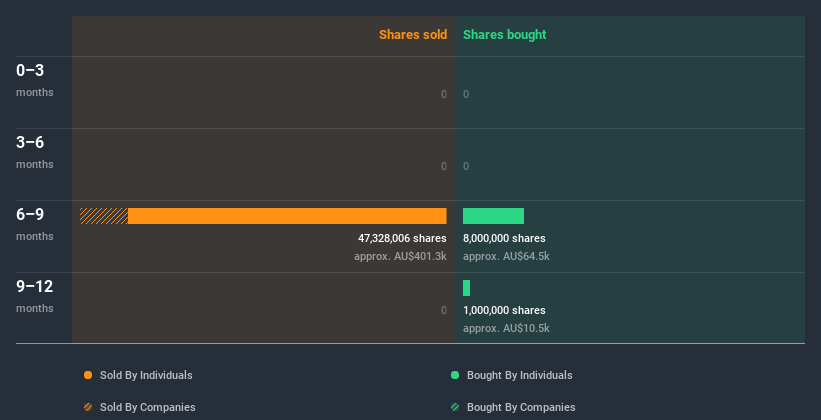Select the Bought By Companies legend label
Viewport: 821px width, 420px height.
[521, 407]
